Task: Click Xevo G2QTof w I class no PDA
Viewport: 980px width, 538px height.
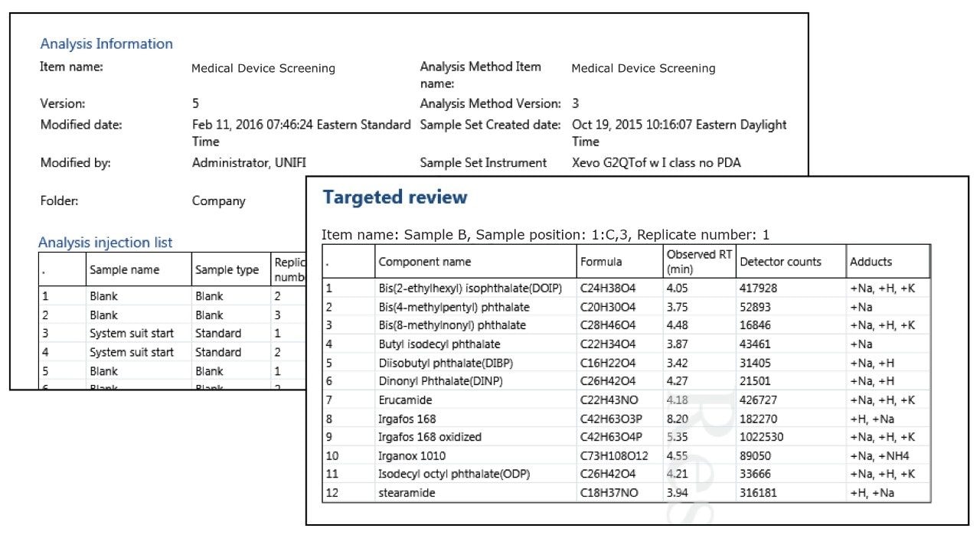Action: point(656,162)
